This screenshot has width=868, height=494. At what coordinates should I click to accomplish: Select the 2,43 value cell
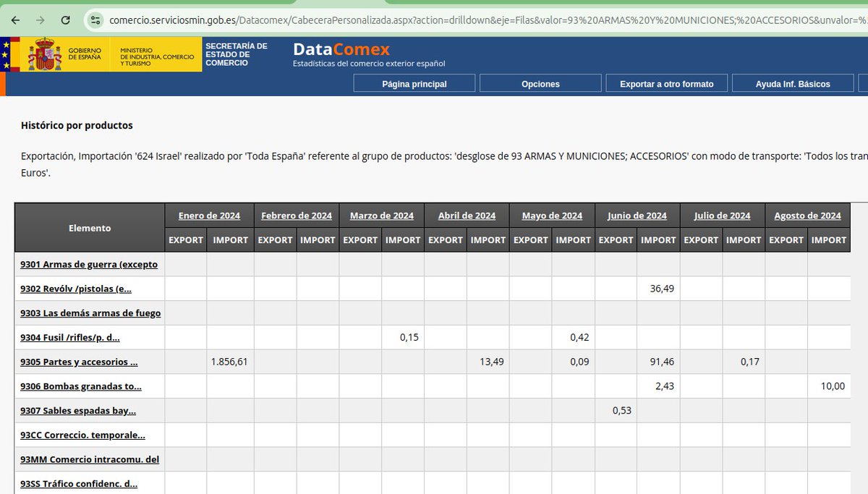pos(658,386)
